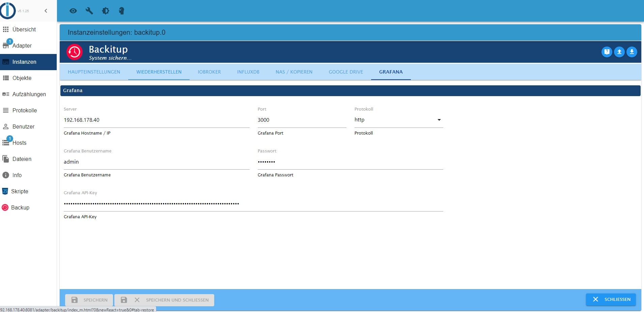Click the Speichern button
Screen dimensions: 644x312
[89, 300]
